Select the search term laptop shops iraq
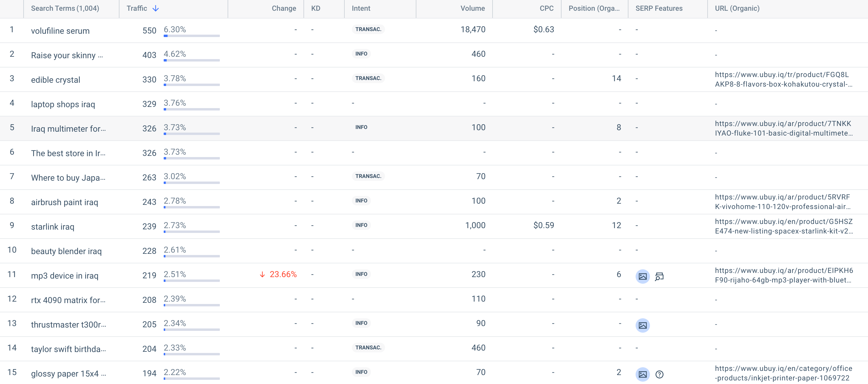The image size is (868, 384). [63, 104]
